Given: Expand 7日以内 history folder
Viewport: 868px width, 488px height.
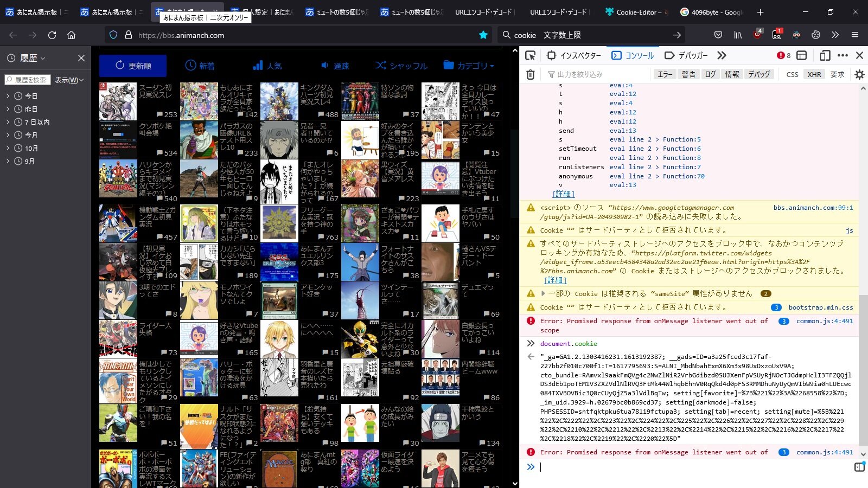Looking at the screenshot, I should click(x=8, y=122).
